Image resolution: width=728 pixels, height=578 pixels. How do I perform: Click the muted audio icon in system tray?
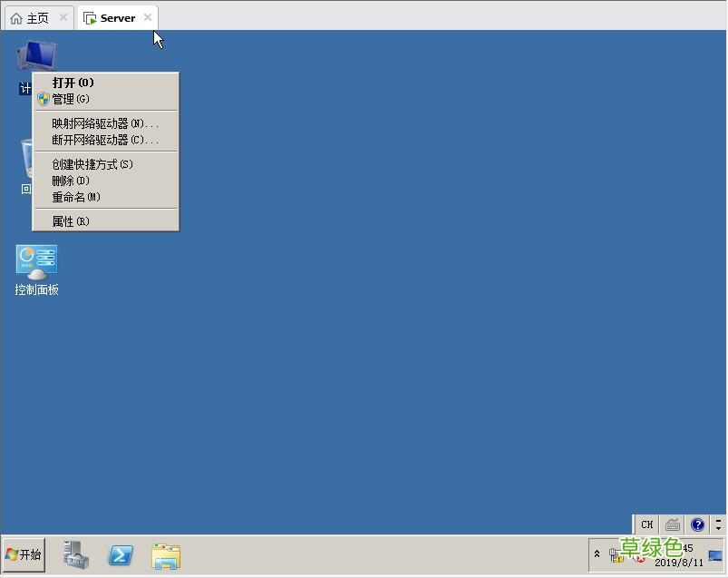639,558
